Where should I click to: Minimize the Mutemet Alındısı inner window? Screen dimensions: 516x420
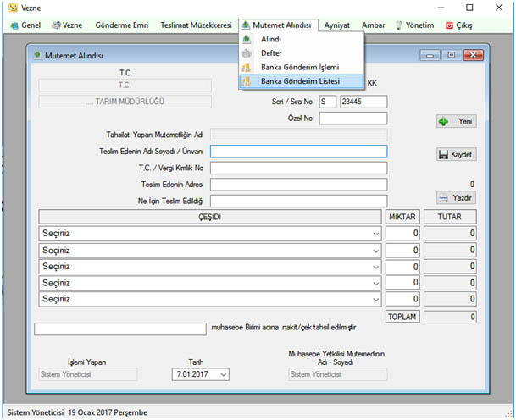click(x=430, y=55)
